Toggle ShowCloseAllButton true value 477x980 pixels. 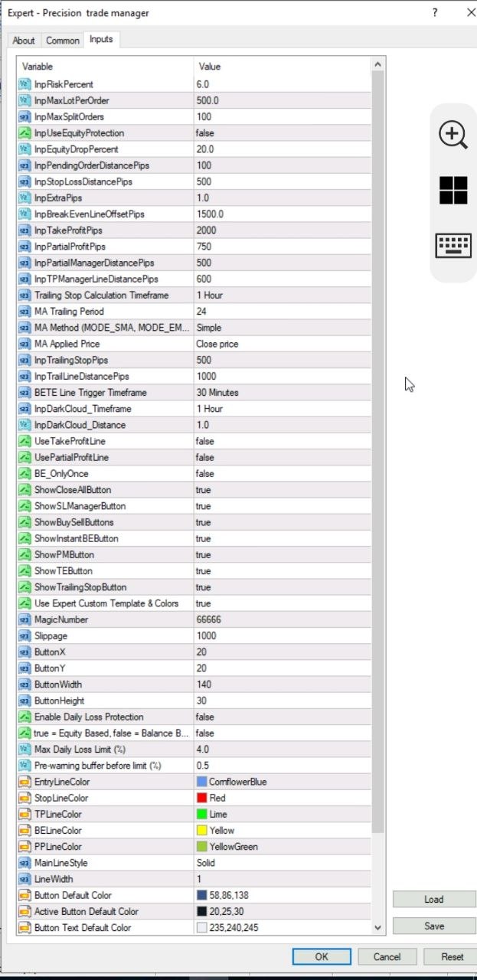(282, 490)
